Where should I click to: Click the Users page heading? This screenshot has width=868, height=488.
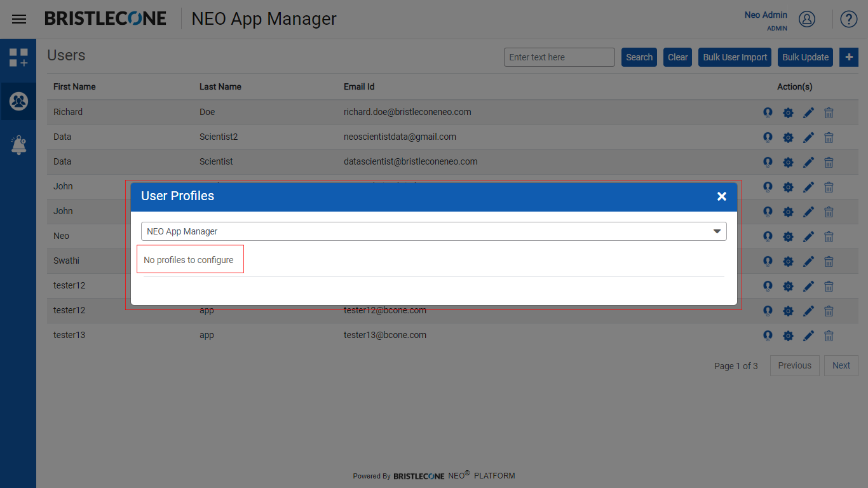tap(66, 55)
